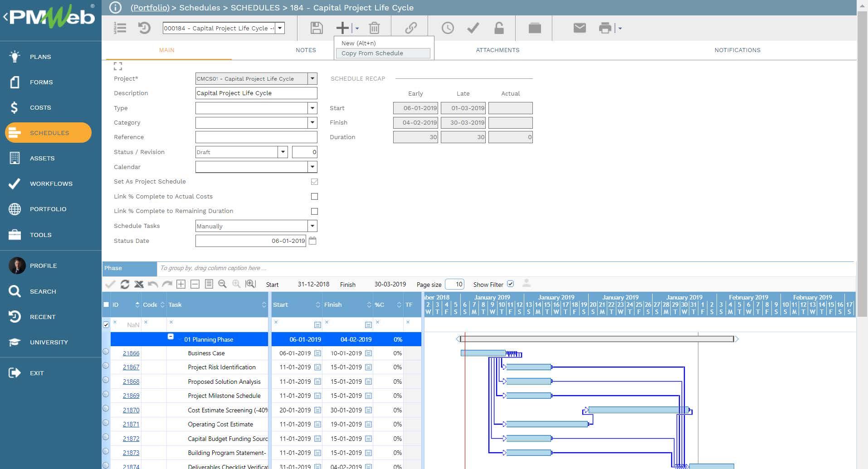The height and width of the screenshot is (469, 868).
Task: Switch to the Attachments tab
Action: click(497, 50)
